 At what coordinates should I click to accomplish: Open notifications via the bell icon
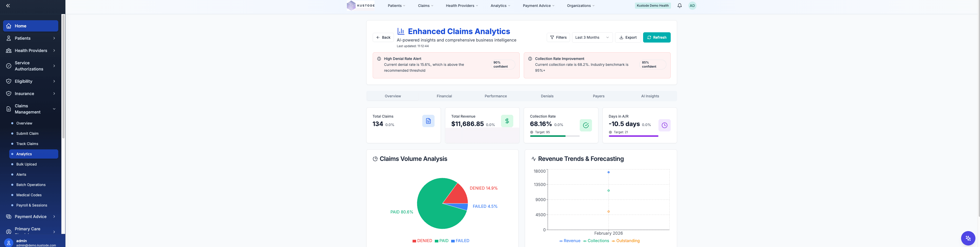(x=679, y=5)
